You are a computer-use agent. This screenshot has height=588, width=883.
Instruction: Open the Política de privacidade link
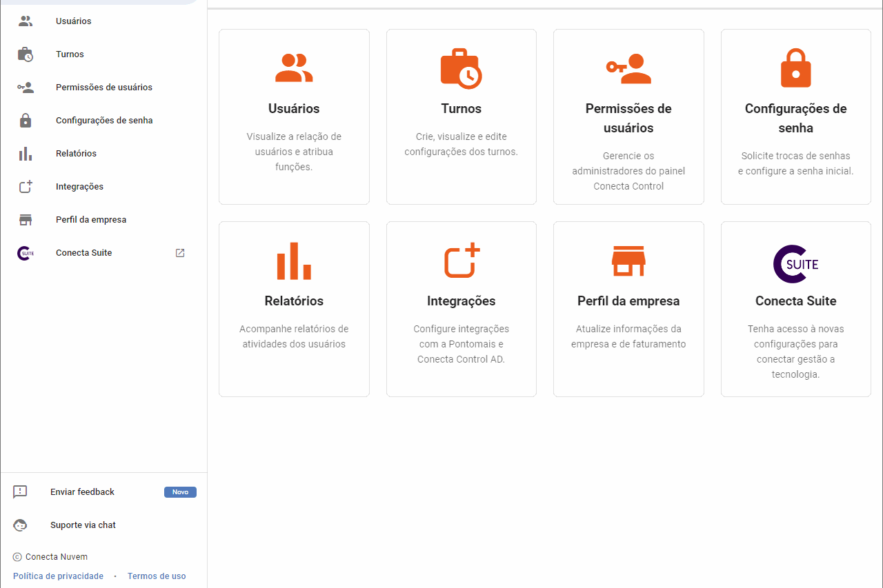(58, 576)
